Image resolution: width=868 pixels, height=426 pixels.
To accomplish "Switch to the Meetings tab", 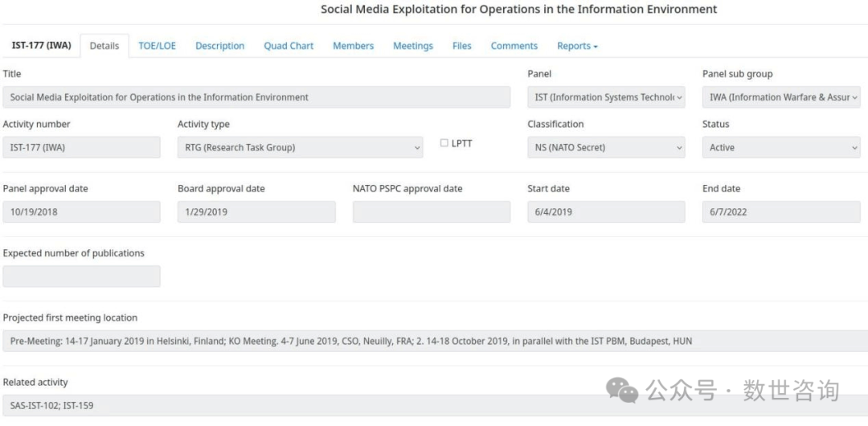I will [413, 46].
